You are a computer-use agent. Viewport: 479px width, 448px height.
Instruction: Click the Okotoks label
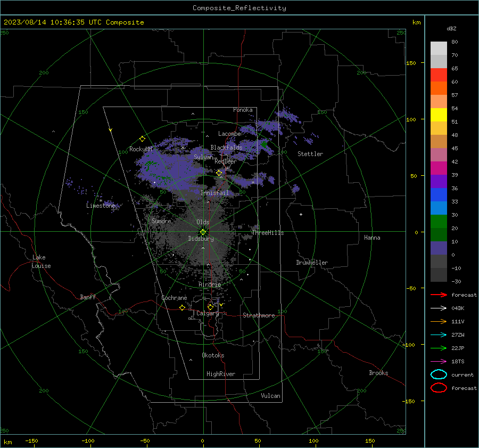(213, 355)
